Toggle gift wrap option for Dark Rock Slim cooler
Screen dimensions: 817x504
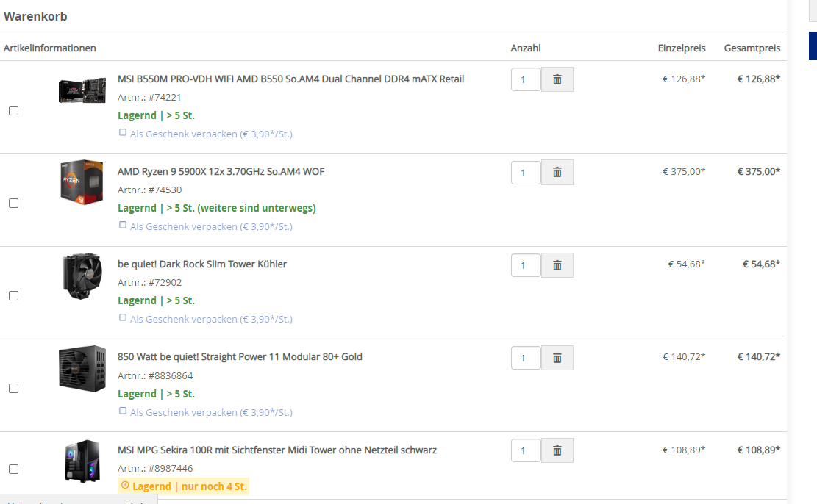click(123, 317)
